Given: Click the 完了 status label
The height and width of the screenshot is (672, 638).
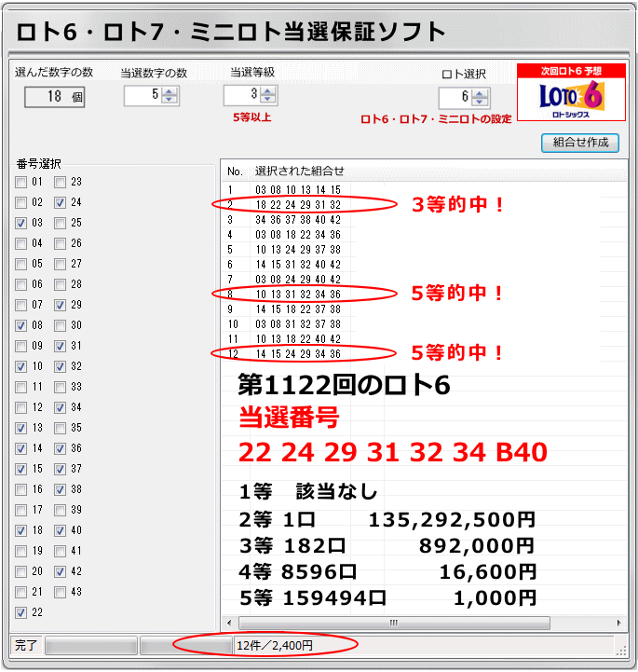Looking at the screenshot, I should [x=26, y=645].
